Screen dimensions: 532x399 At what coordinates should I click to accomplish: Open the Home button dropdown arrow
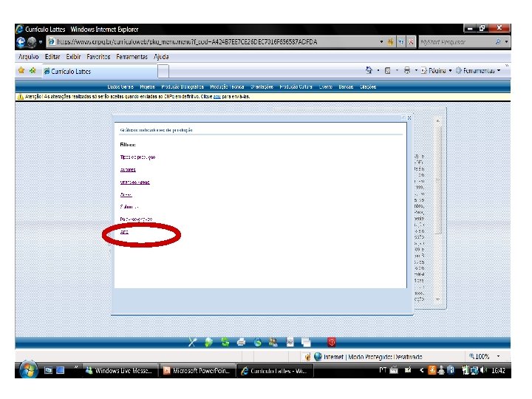coord(378,71)
